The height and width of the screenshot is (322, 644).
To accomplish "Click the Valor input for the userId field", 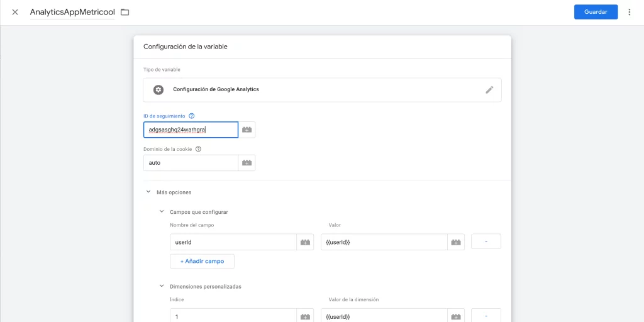I will [384, 242].
